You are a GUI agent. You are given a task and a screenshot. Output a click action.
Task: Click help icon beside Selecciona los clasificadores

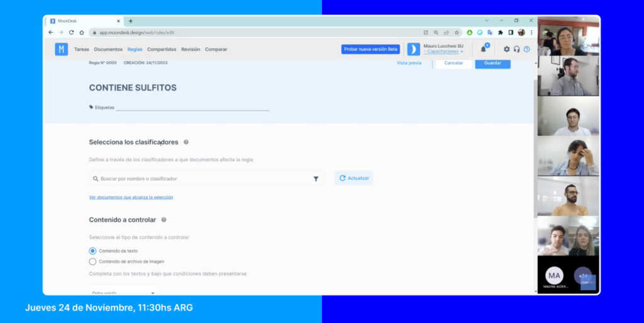tap(186, 142)
